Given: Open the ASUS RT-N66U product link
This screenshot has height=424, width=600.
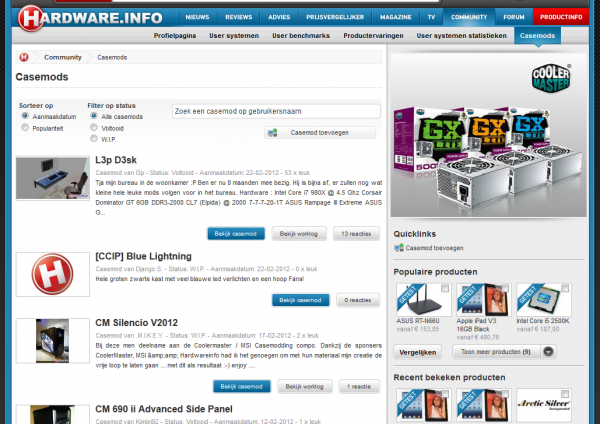Looking at the screenshot, I should [418, 321].
